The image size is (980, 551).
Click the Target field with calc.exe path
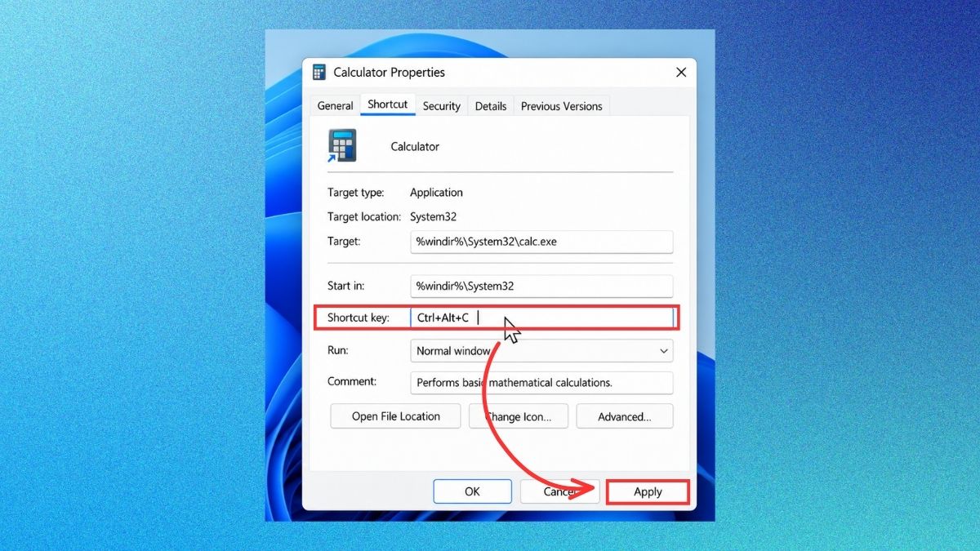pyautogui.click(x=541, y=242)
